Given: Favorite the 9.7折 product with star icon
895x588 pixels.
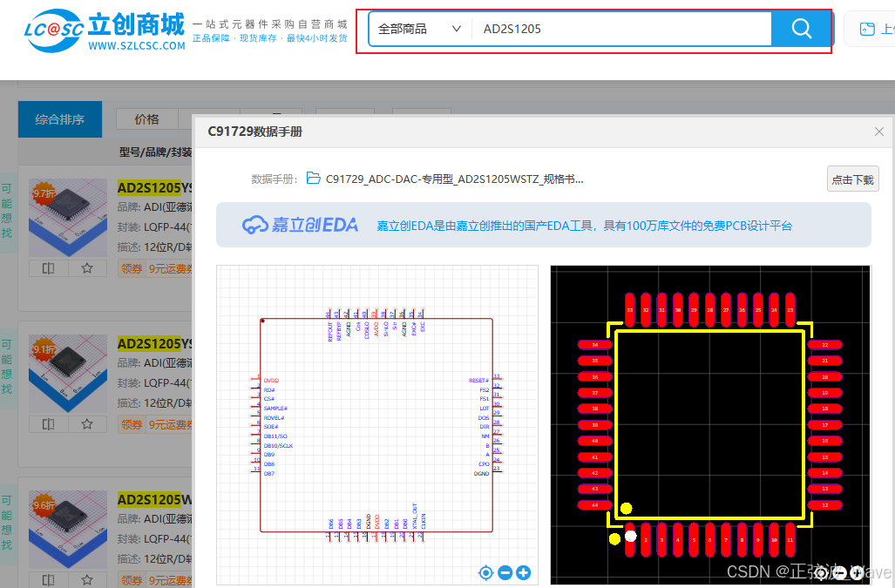Looking at the screenshot, I should click(87, 268).
